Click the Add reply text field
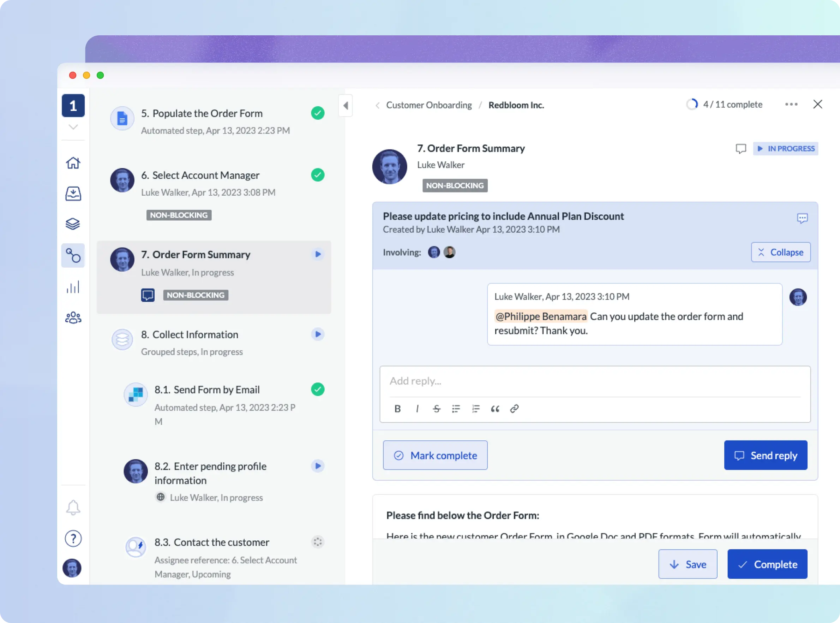Screen dimensions: 840x623 click(x=594, y=381)
